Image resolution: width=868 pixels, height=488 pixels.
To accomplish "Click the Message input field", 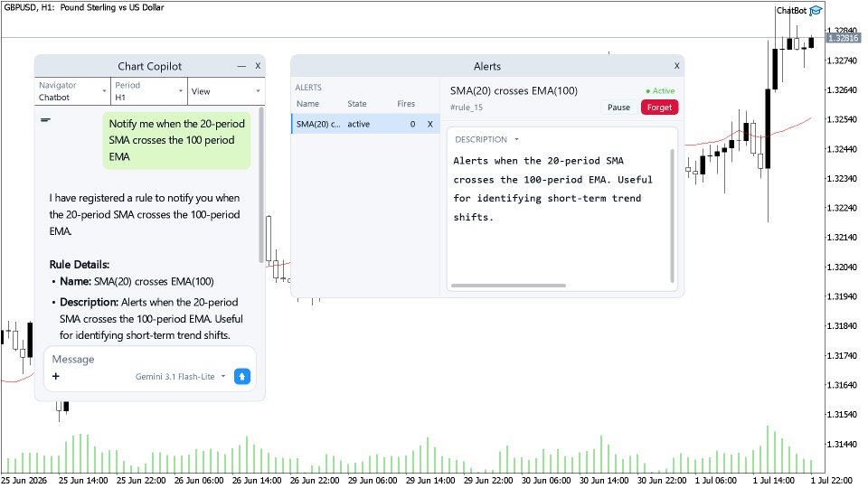I will 149,359.
